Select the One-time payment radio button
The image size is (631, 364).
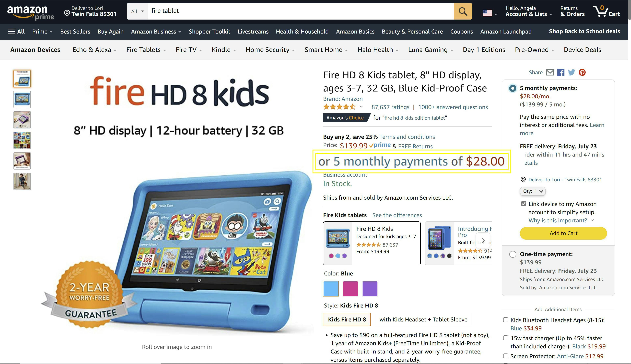click(x=513, y=254)
